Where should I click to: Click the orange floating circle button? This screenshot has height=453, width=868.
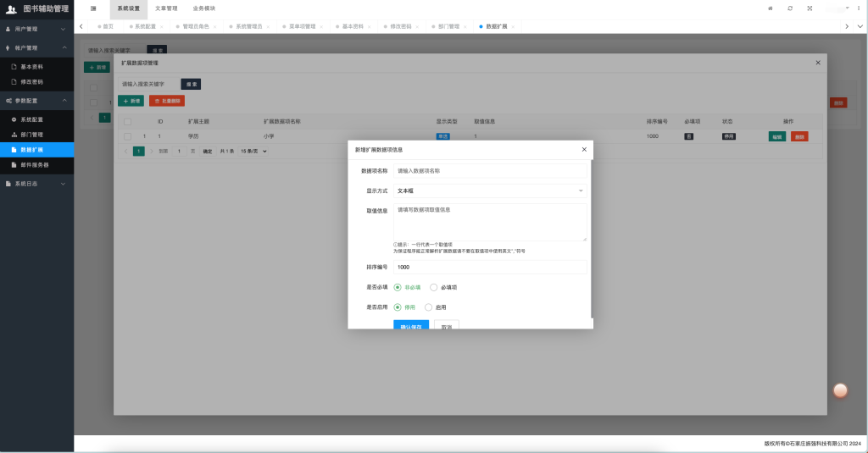click(840, 390)
